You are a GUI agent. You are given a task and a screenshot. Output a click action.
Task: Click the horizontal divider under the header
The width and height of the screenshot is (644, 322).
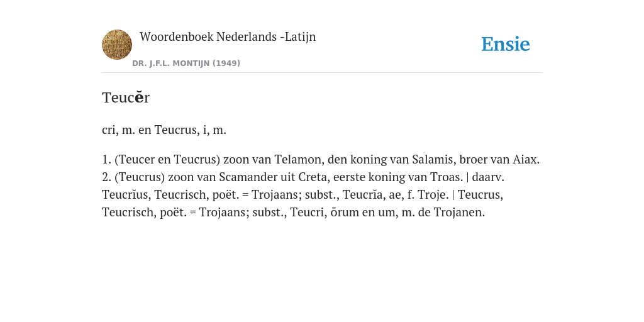pyautogui.click(x=322, y=73)
